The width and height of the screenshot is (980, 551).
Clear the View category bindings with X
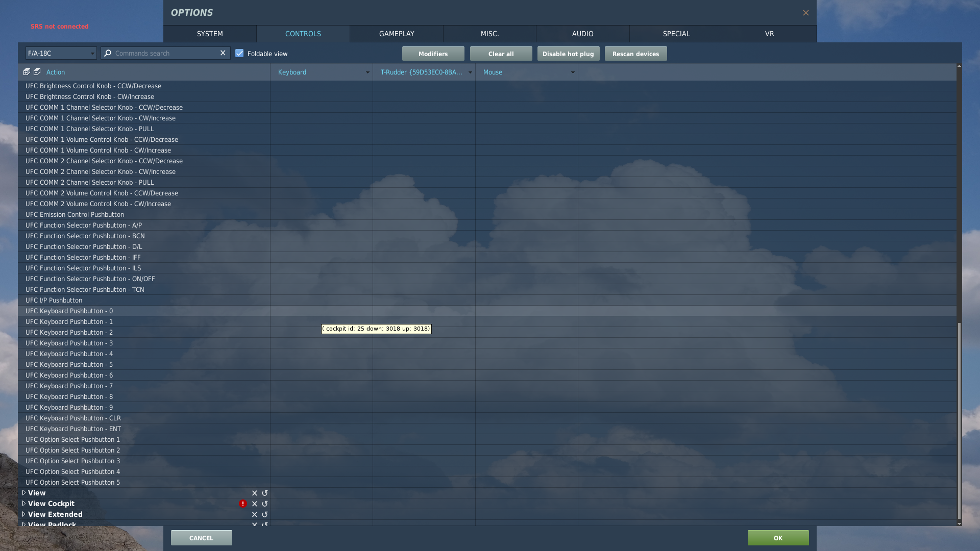[x=254, y=493]
